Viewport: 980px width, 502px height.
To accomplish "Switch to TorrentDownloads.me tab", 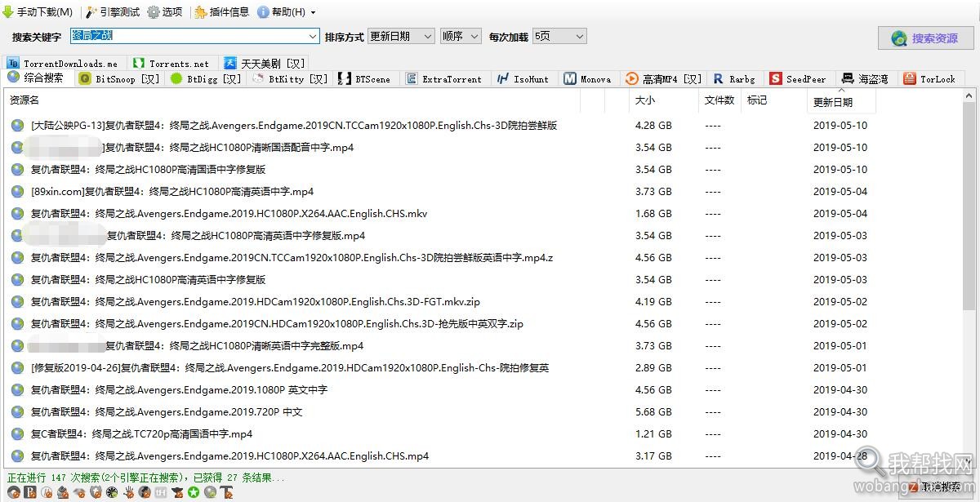I will pyautogui.click(x=63, y=63).
